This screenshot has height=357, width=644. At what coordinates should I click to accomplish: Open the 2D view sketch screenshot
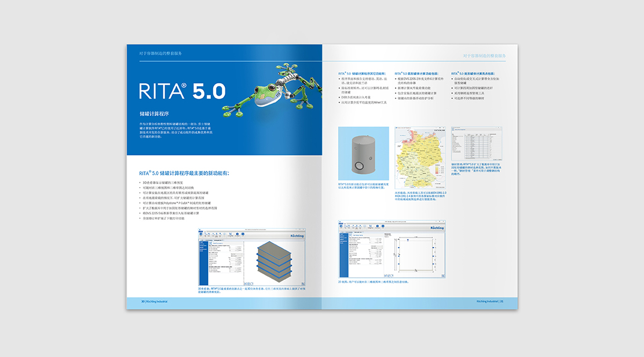coord(392,249)
